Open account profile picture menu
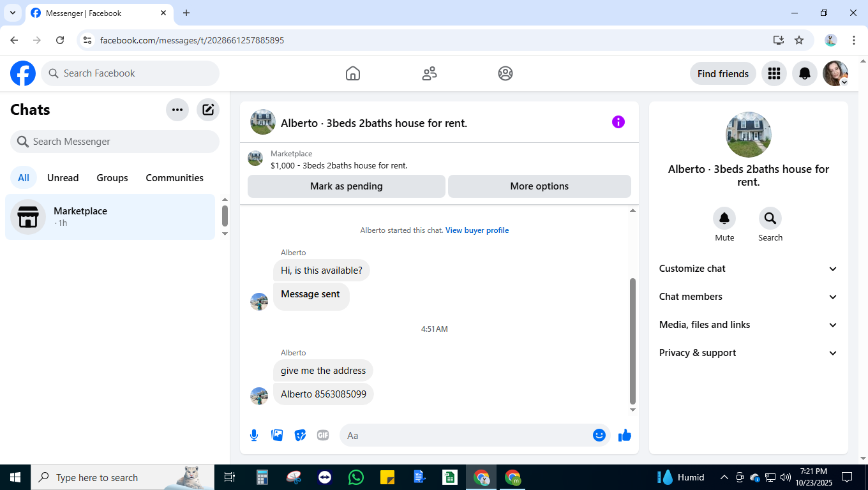This screenshot has height=490, width=868. pos(835,73)
